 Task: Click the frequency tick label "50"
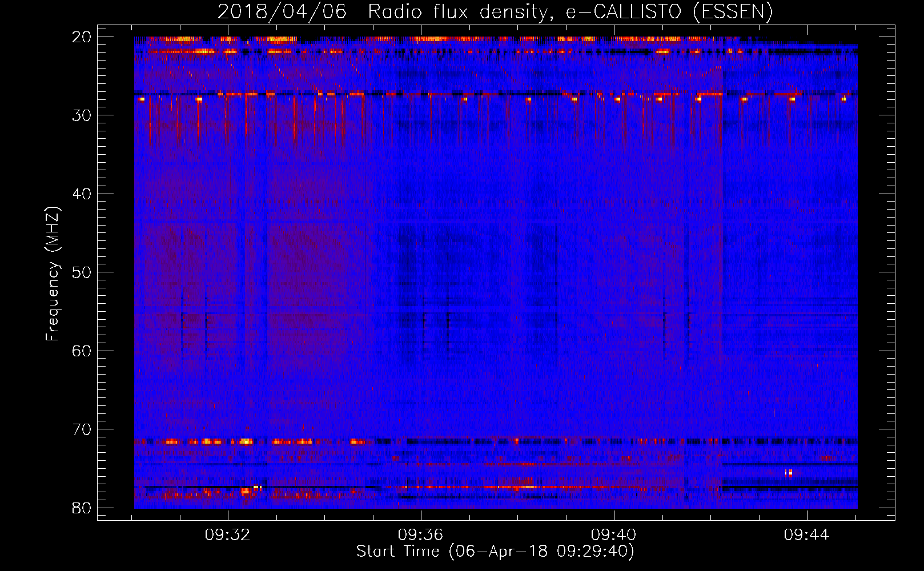point(82,272)
